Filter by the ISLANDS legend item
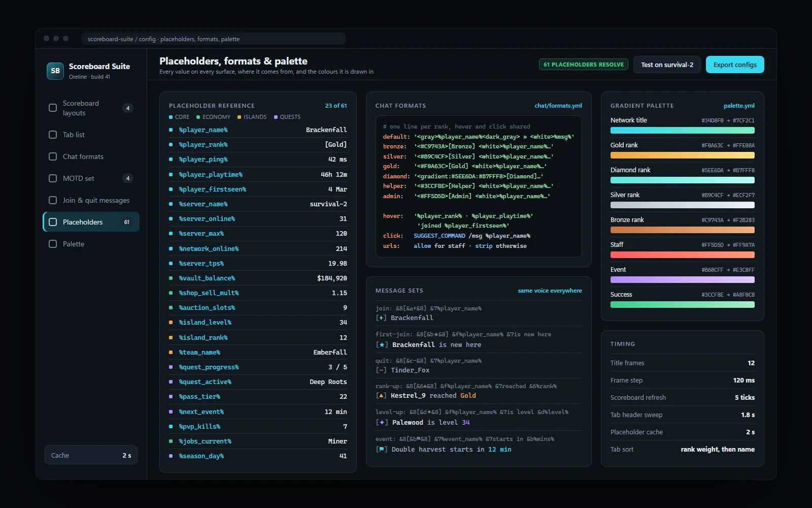 click(252, 117)
